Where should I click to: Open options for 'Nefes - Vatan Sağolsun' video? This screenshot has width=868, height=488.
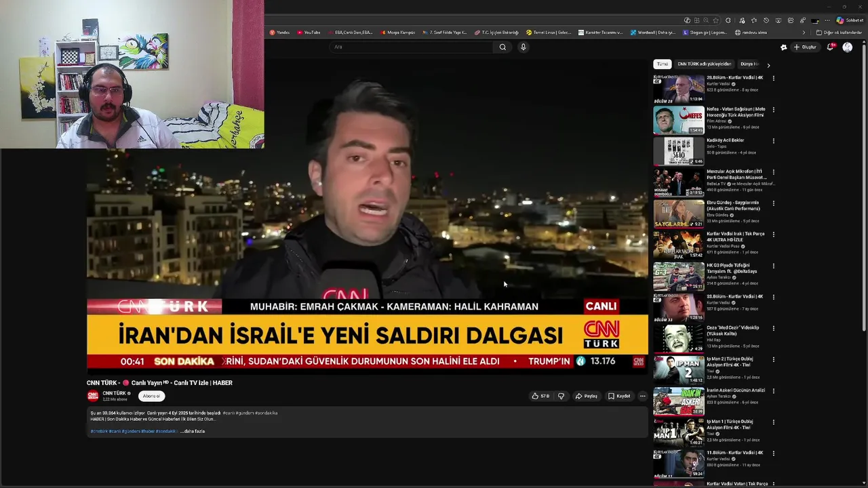click(x=773, y=109)
